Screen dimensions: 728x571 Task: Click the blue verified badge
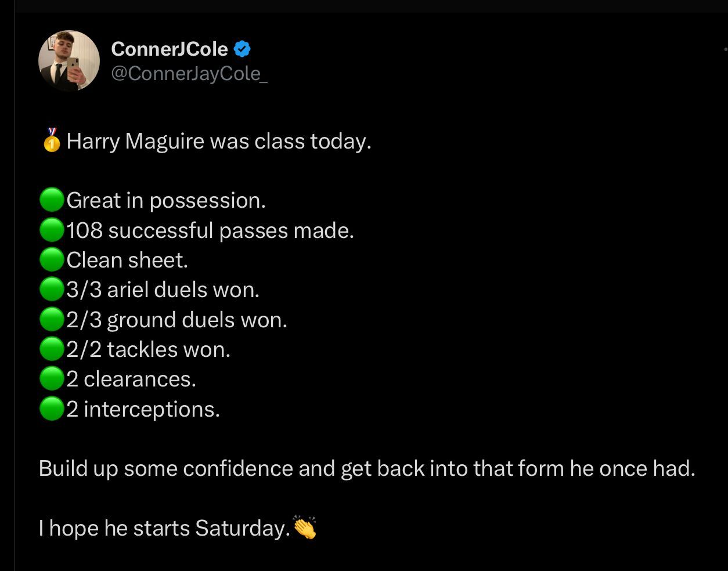242,49
